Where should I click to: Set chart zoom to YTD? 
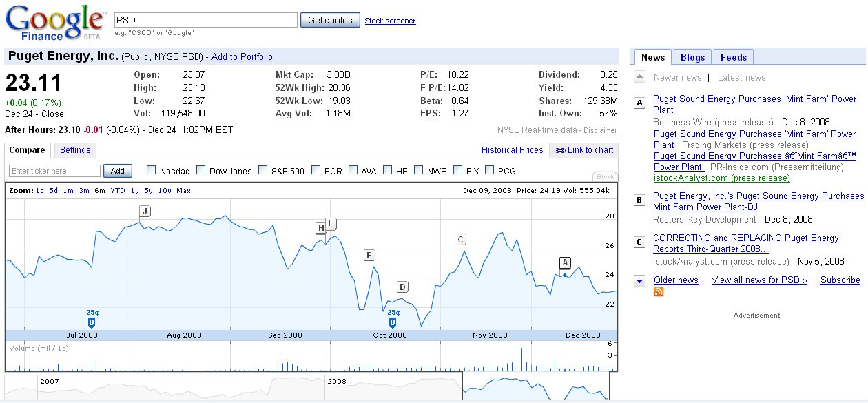point(118,190)
